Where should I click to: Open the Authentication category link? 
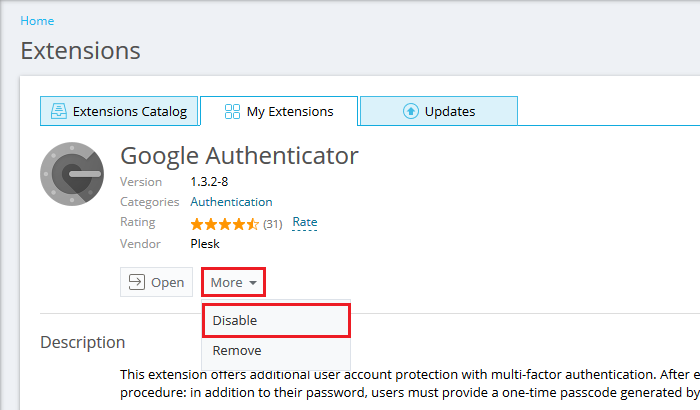(x=231, y=202)
